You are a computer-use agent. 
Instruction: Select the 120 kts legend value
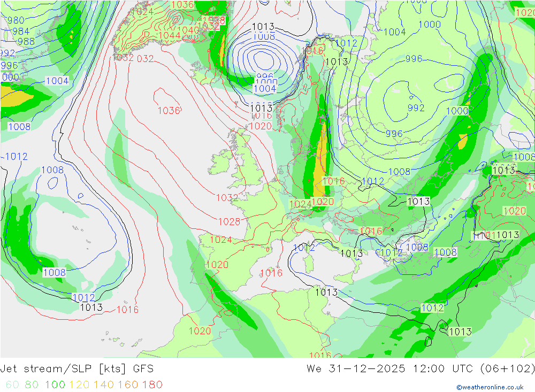click(x=79, y=385)
